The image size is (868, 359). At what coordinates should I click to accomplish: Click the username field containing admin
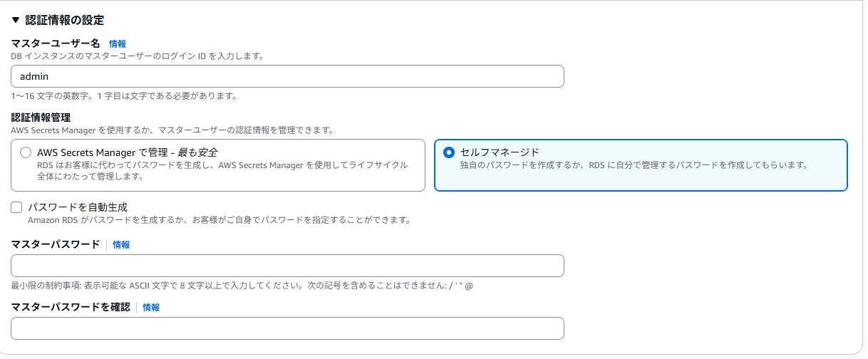point(287,76)
